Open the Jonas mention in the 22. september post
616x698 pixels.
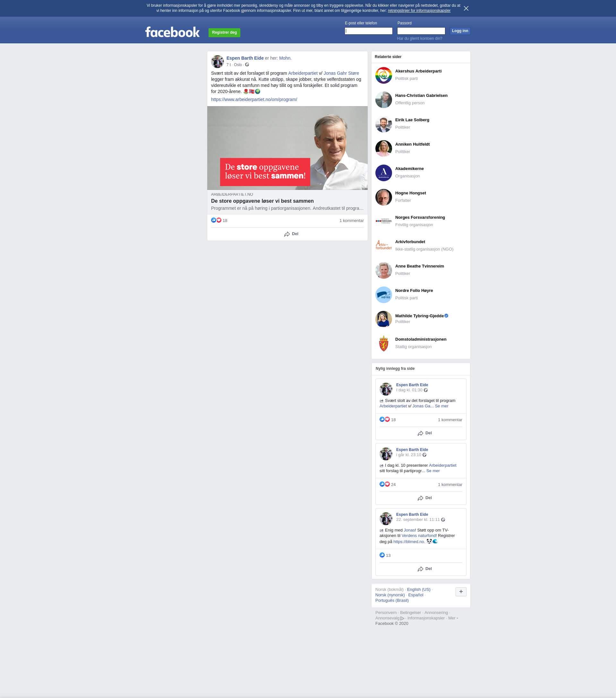[409, 530]
